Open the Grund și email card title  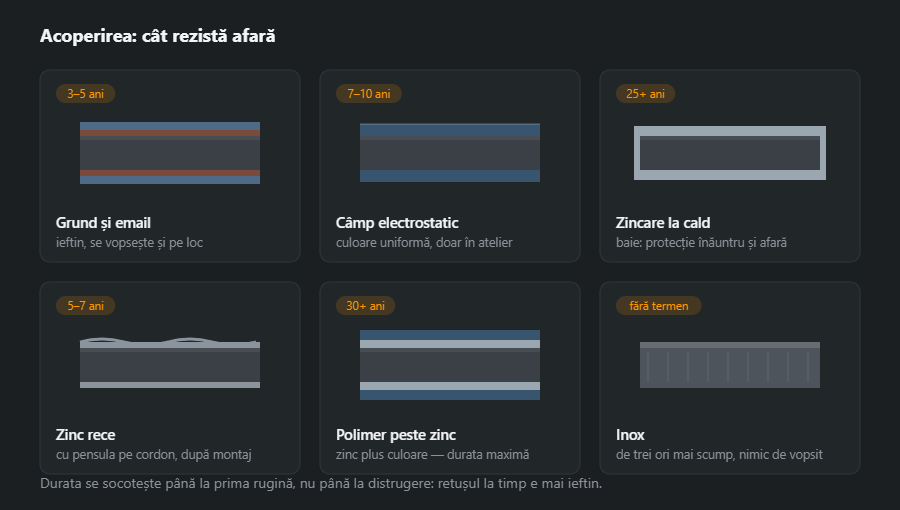click(103, 223)
